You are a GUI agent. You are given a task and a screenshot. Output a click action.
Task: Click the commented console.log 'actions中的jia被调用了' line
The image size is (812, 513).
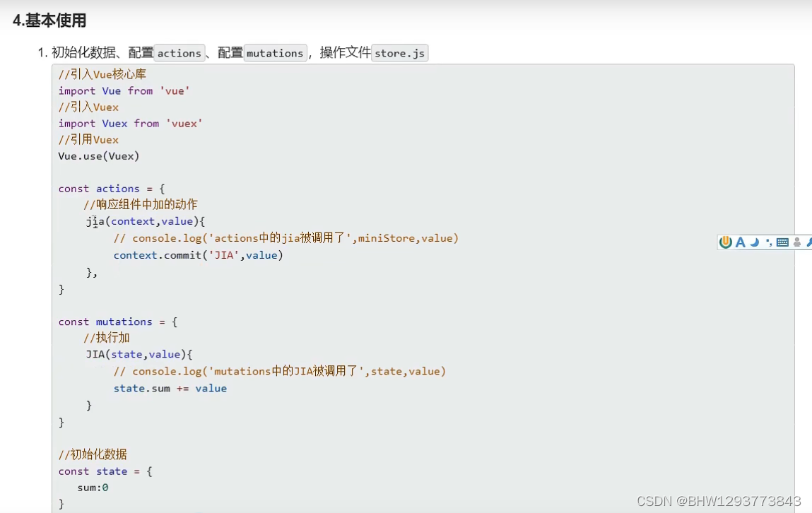click(286, 238)
